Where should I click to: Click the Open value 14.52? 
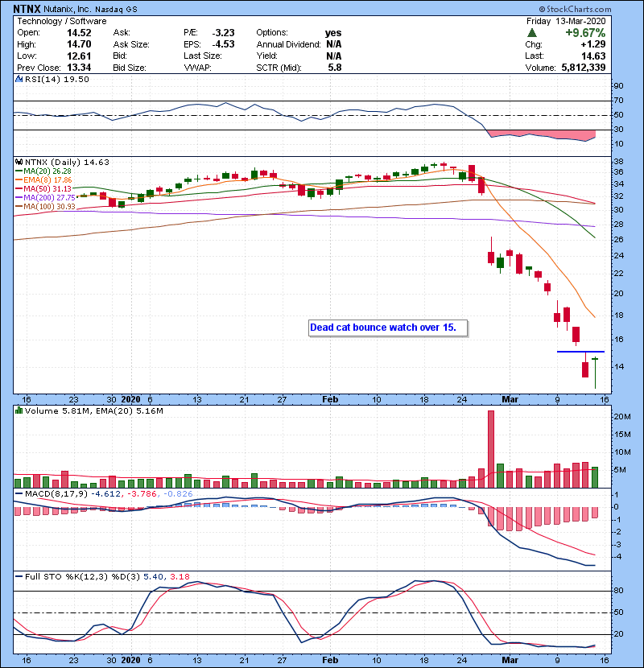79,33
